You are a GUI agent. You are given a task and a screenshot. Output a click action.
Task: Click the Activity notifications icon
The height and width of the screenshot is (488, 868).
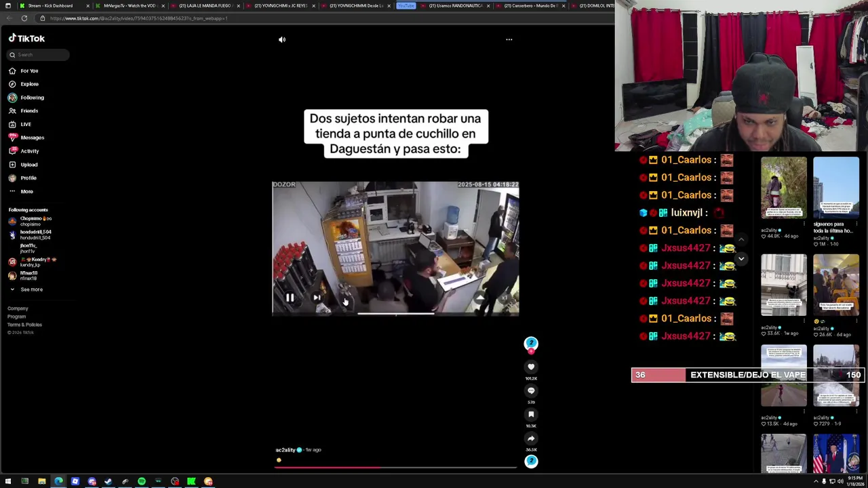click(12, 150)
